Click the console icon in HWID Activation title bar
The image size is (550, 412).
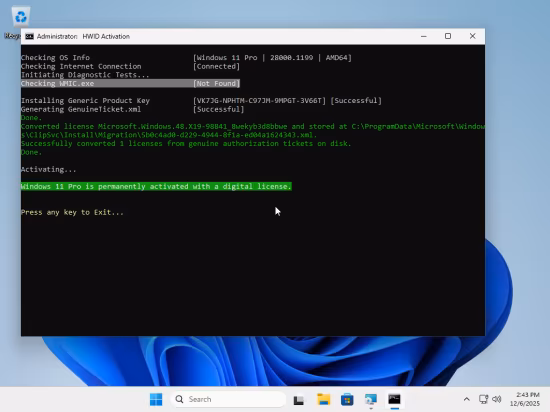[x=29, y=36]
